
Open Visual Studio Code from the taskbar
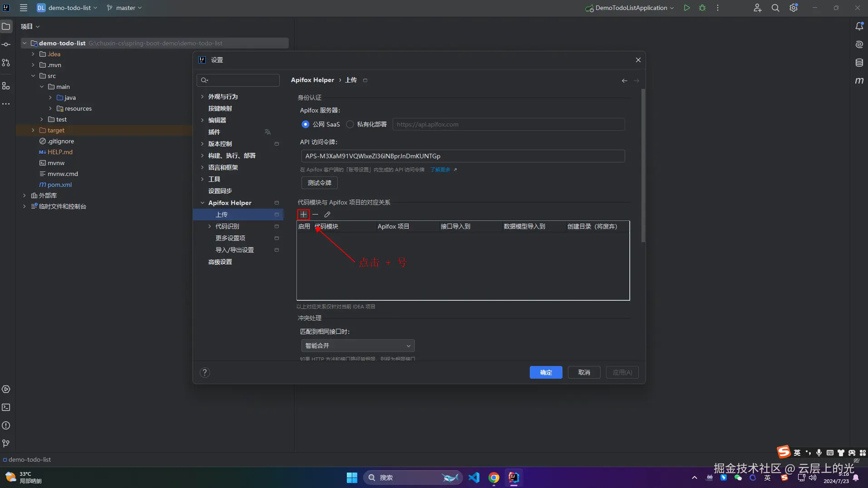(x=474, y=478)
